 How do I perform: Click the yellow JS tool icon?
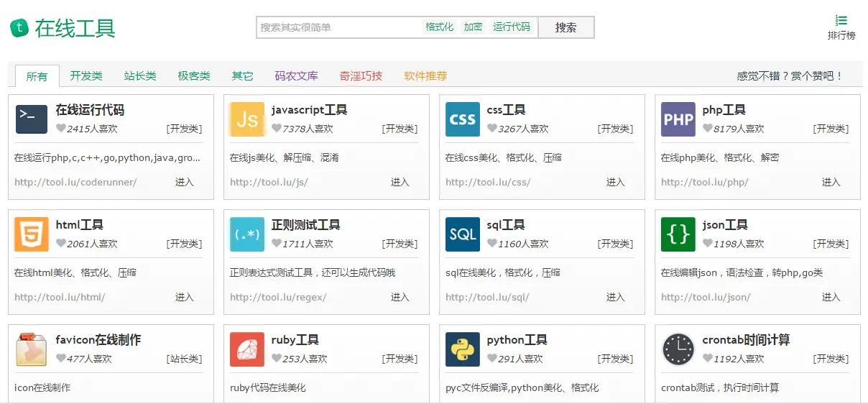click(x=247, y=119)
